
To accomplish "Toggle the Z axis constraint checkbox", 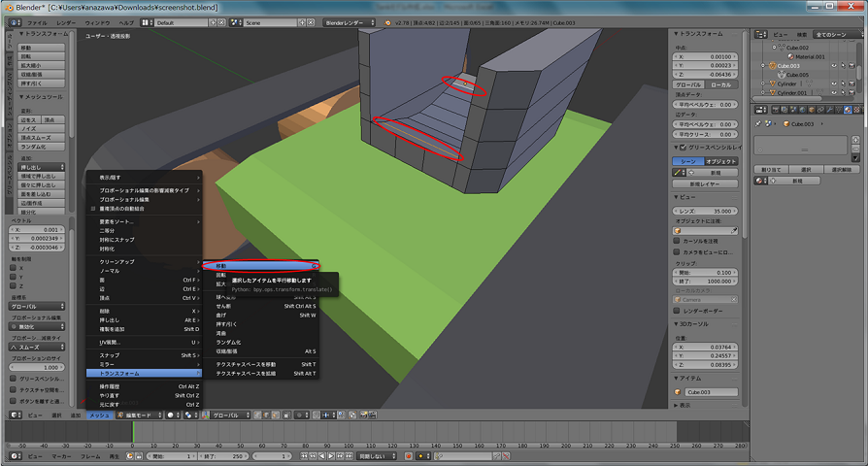I will click(x=15, y=284).
